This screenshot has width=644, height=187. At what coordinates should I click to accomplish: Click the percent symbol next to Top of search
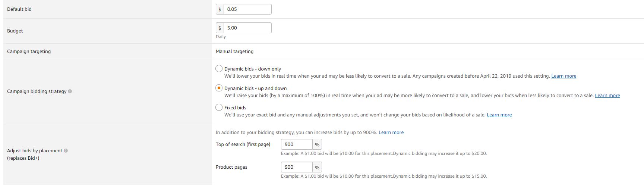click(x=317, y=144)
